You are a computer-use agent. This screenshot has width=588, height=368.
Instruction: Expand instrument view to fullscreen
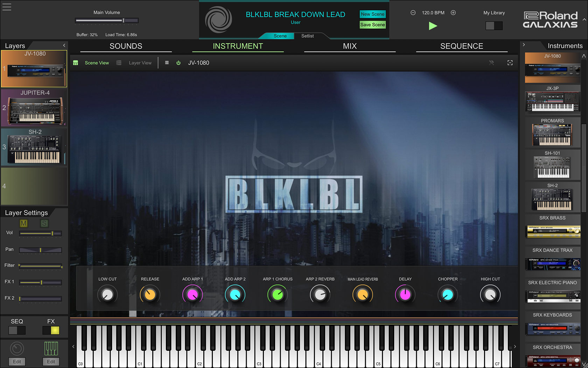(x=510, y=63)
